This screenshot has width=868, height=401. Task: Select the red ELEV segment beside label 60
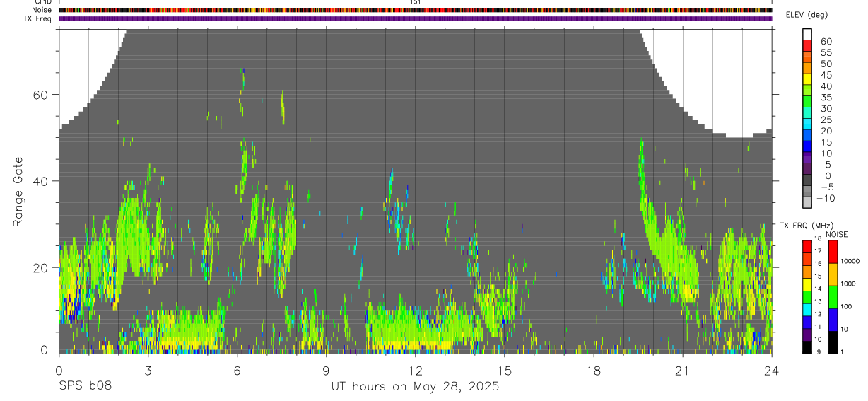[x=807, y=45]
